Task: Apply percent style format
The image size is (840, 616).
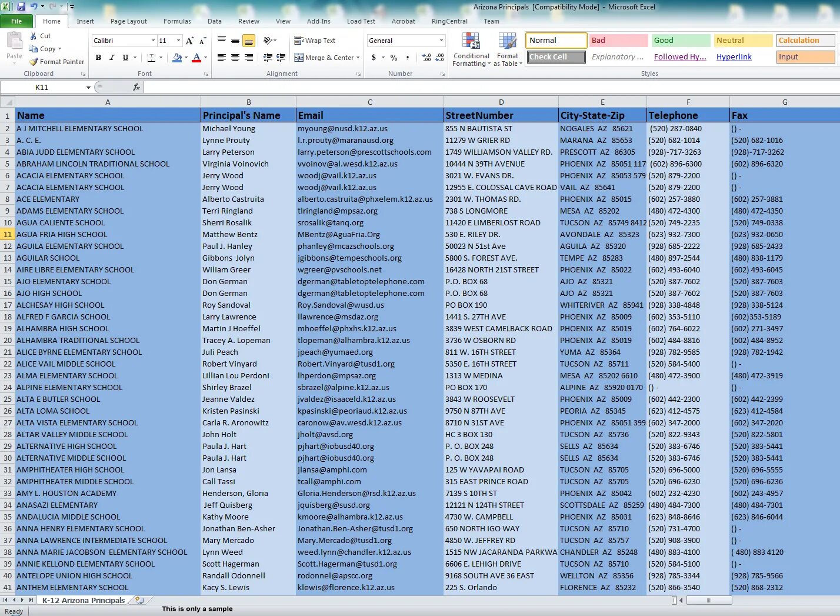Action: pos(394,58)
